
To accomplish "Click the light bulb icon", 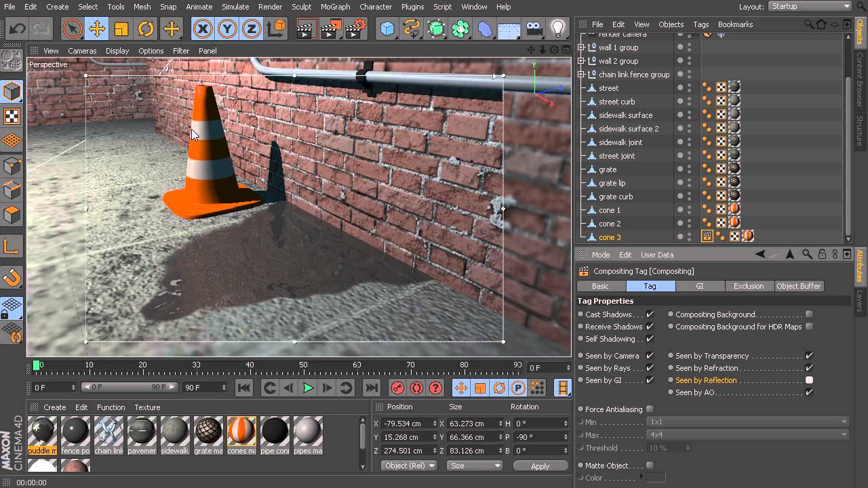I will coord(557,29).
